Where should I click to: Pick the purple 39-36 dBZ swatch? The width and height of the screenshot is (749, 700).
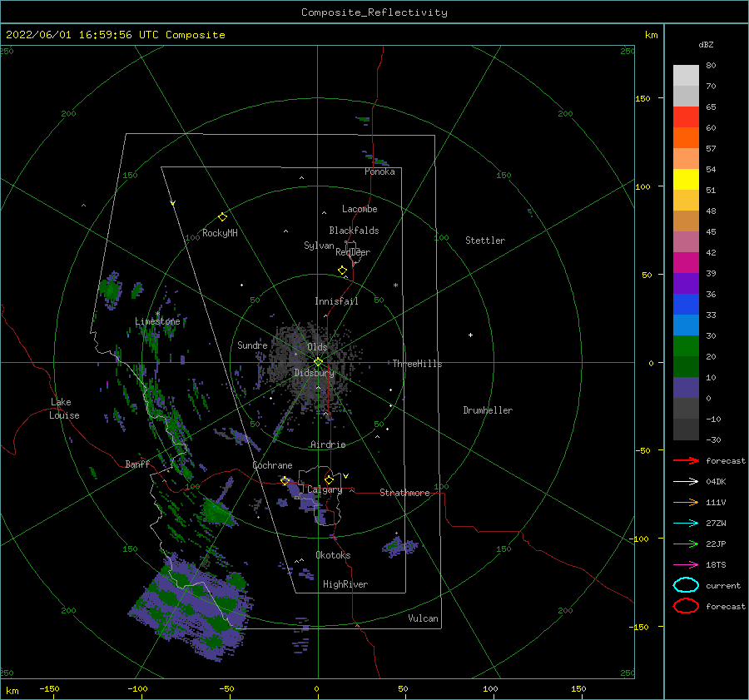coord(686,283)
